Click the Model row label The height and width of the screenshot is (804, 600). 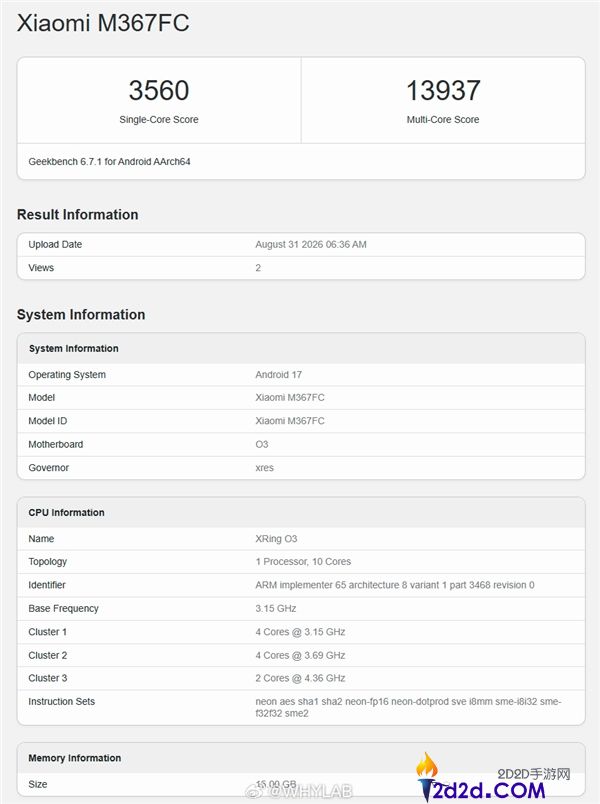click(42, 398)
